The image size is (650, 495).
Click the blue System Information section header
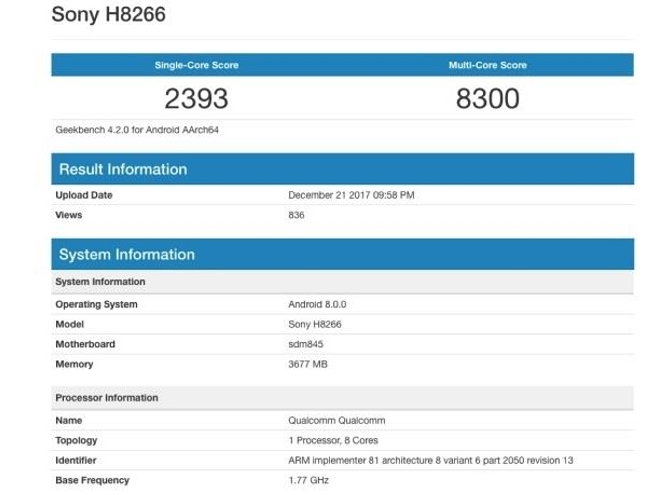[x=342, y=254]
